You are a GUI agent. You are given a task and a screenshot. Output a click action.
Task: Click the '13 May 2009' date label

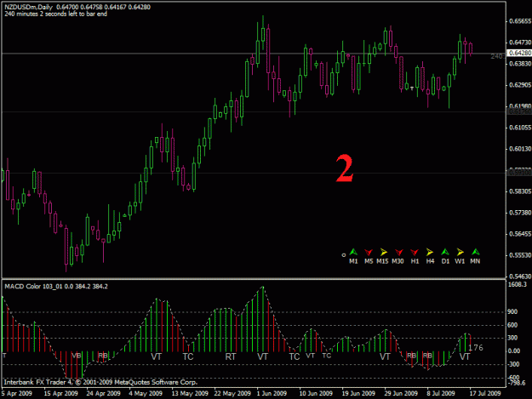(x=190, y=393)
